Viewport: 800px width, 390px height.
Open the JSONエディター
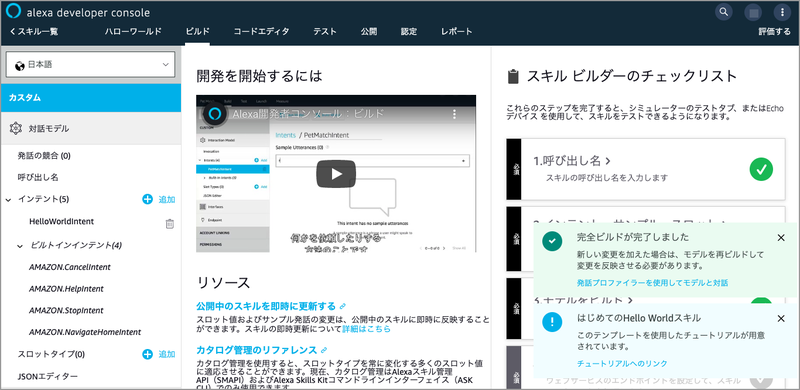[x=48, y=377]
